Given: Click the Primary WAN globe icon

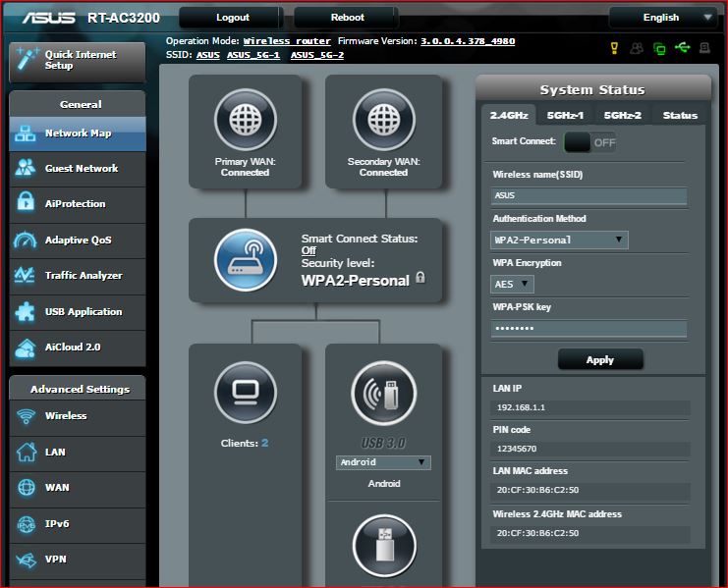Looking at the screenshot, I should [x=246, y=120].
